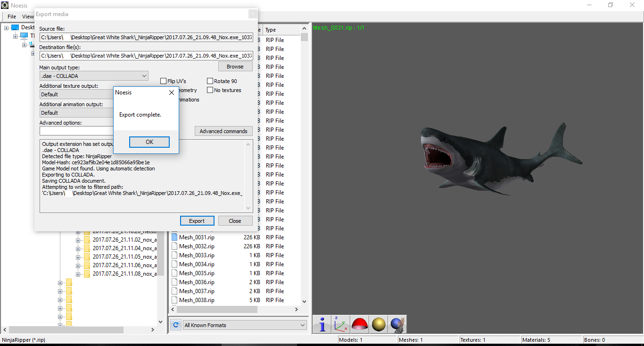Select Mesh_0031.rip in the file list
The image size is (644, 346).
[197, 237]
